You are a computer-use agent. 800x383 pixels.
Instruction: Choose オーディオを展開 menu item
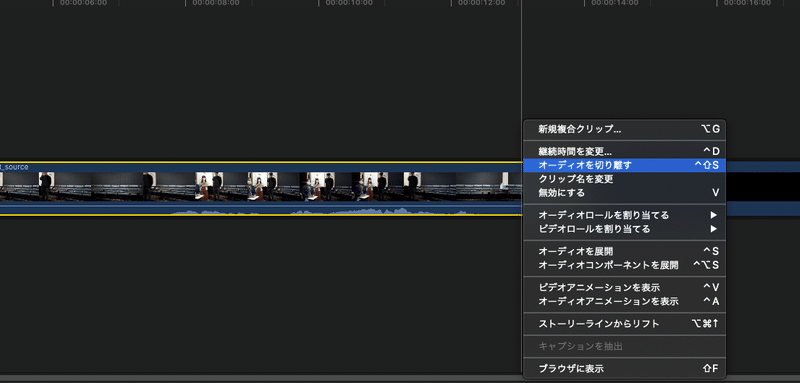[x=624, y=251]
